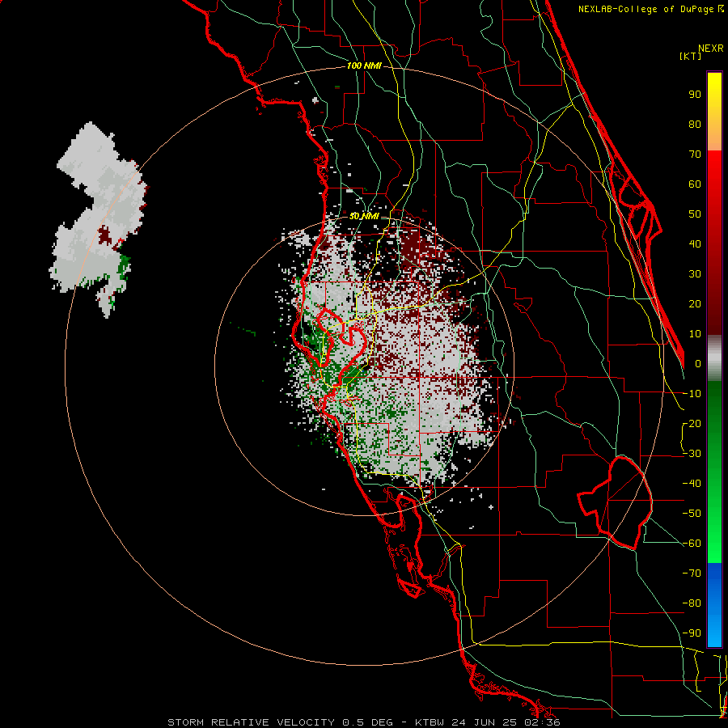The image size is (728, 728).
Task: Select the gray zero-velocity segment of the color bar
Action: [714, 358]
